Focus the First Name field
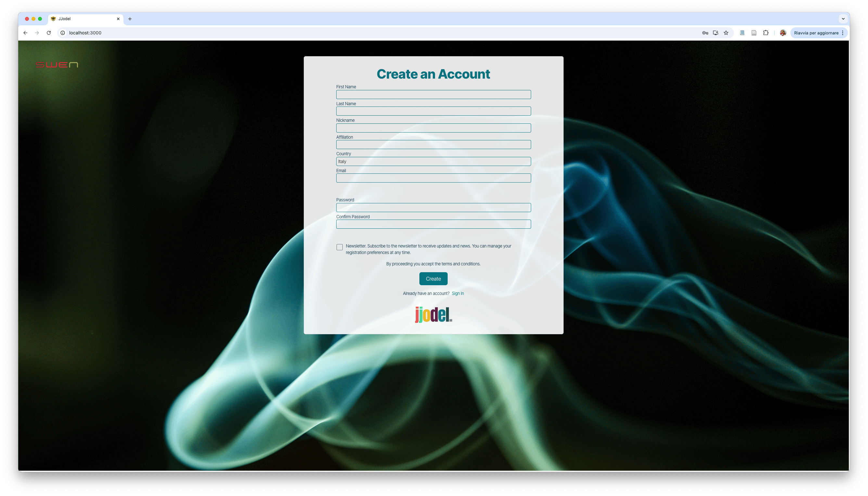The width and height of the screenshot is (868, 496). point(433,95)
